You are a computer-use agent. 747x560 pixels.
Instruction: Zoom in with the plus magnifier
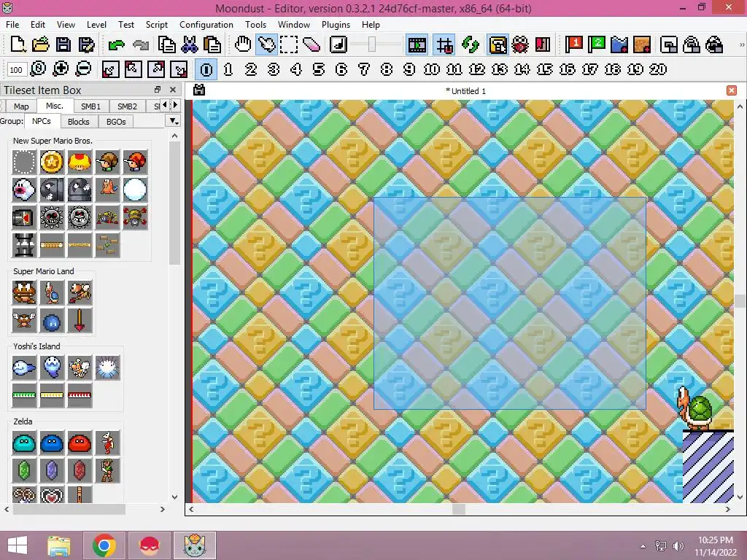coord(61,69)
